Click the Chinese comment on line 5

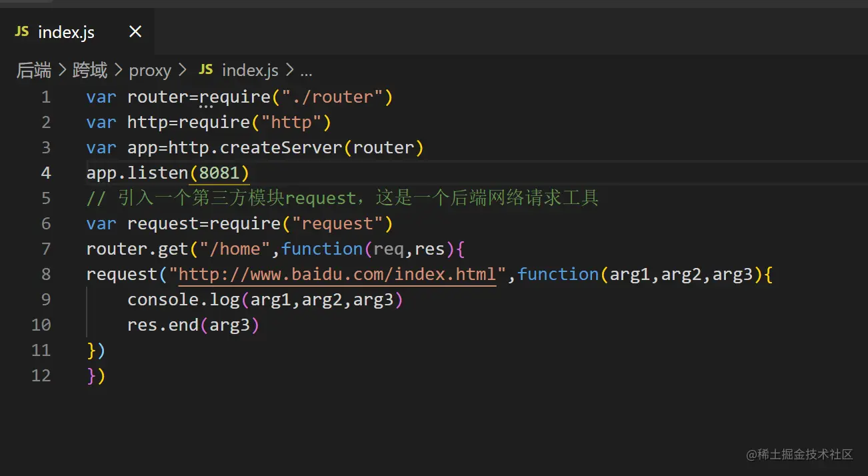click(343, 199)
